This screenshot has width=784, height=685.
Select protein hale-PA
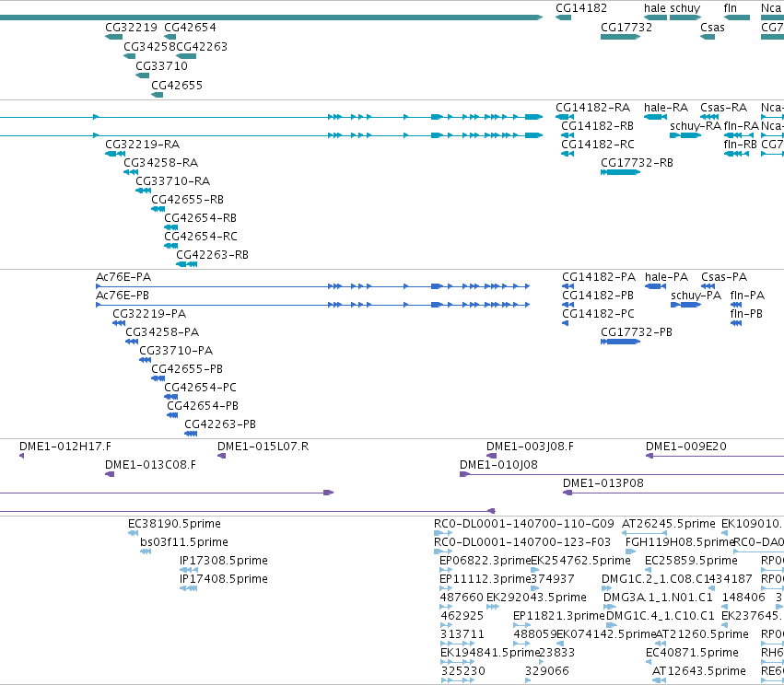click(666, 277)
